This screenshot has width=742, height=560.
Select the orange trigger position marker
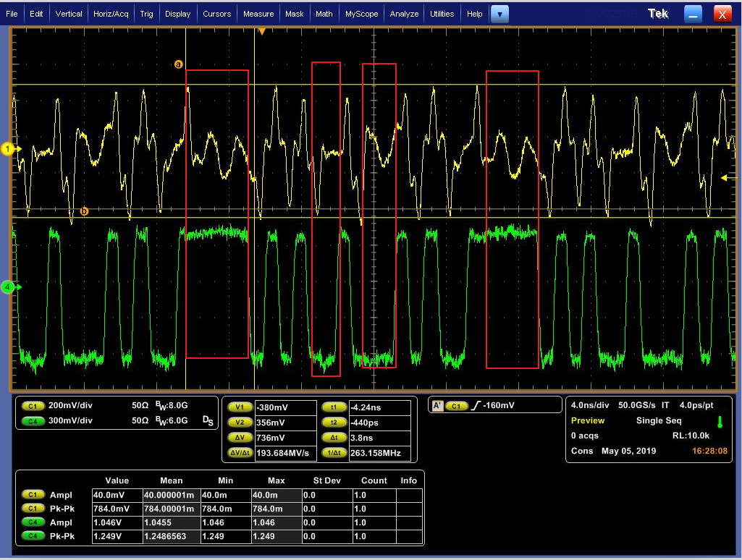[263, 31]
